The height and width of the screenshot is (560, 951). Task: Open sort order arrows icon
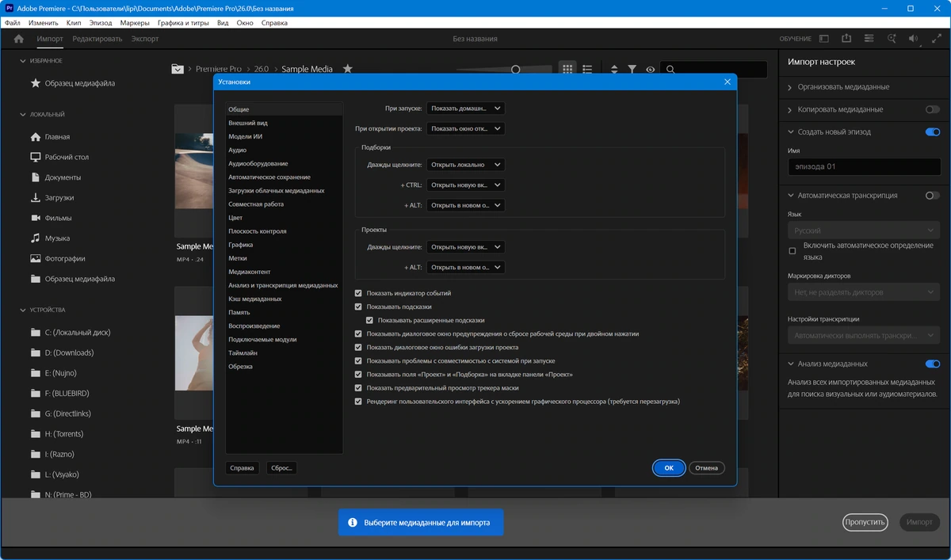point(614,70)
